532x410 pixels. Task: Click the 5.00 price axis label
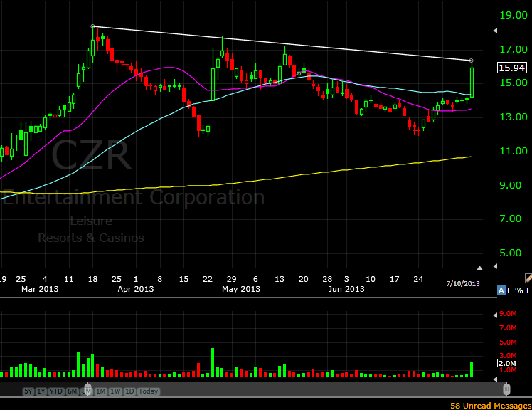click(510, 253)
